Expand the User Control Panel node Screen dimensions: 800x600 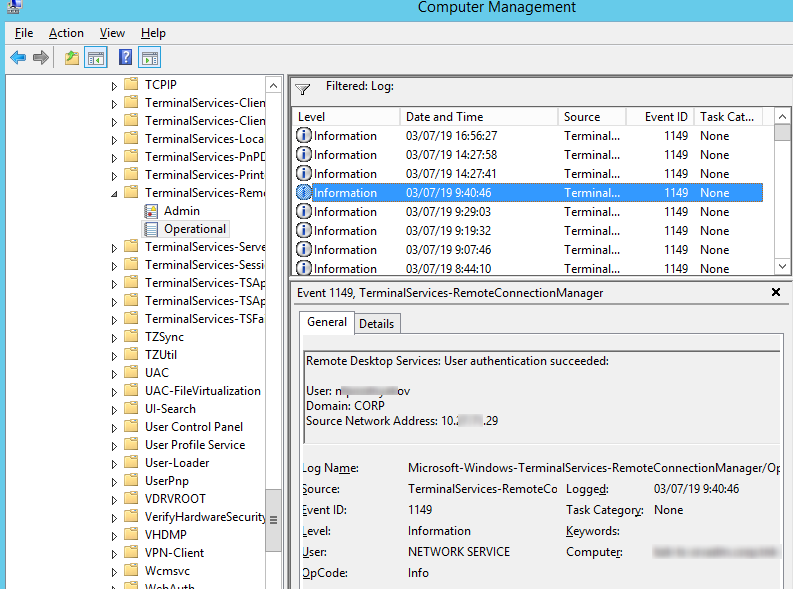pos(114,428)
